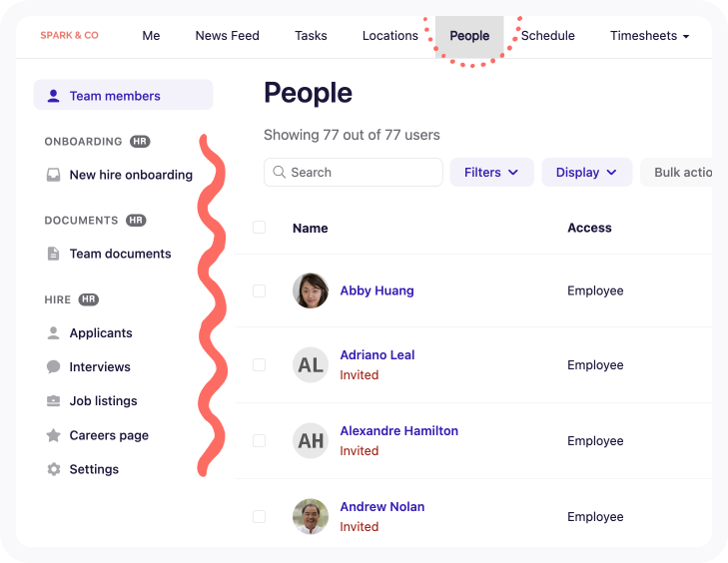Image resolution: width=728 pixels, height=563 pixels.
Task: Open the Locations tab
Action: click(390, 36)
